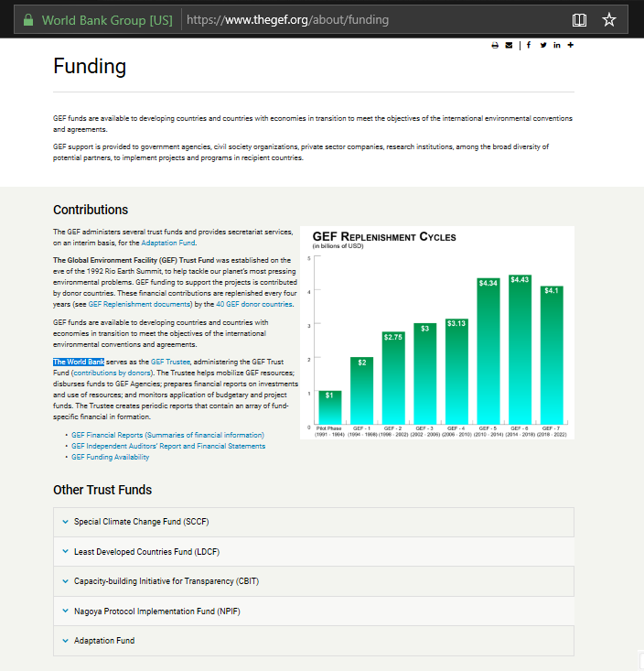Click the highlighted The World Bank text
This screenshot has height=671, width=644.
coord(79,362)
